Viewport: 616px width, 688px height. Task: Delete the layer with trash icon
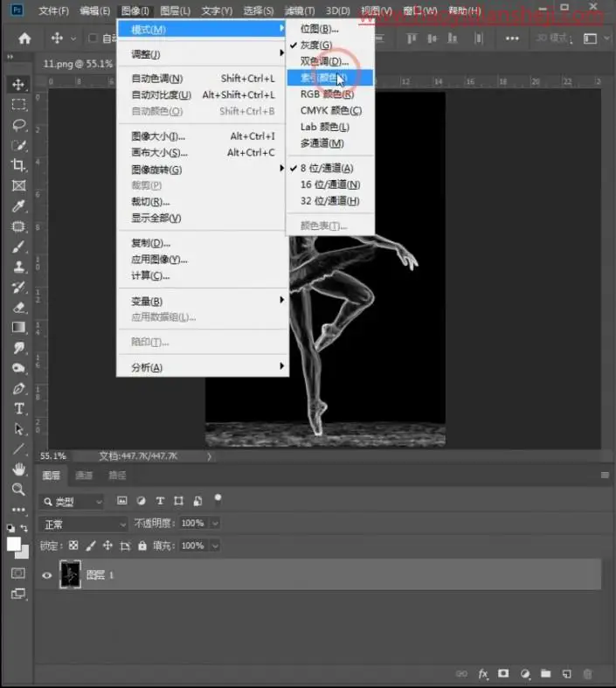point(587,673)
